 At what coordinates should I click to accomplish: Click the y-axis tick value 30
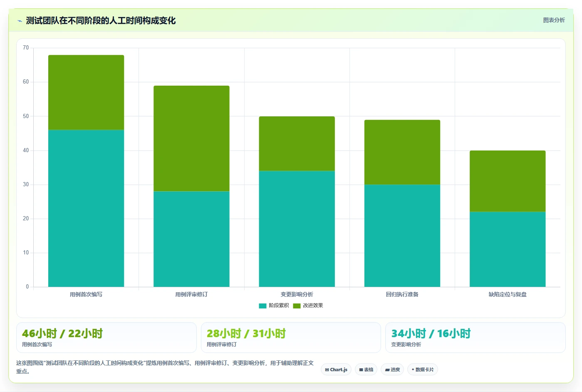click(26, 185)
